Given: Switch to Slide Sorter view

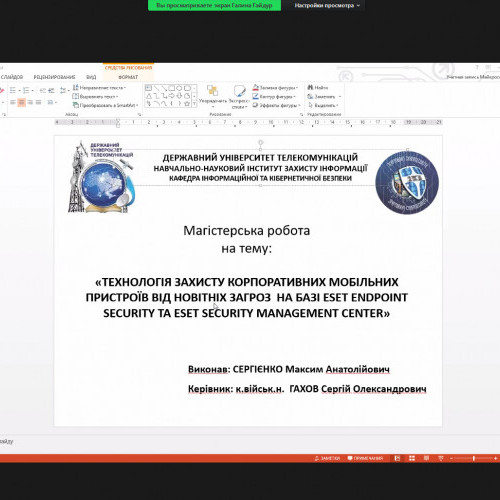Looking at the screenshot, I should (x=412, y=458).
